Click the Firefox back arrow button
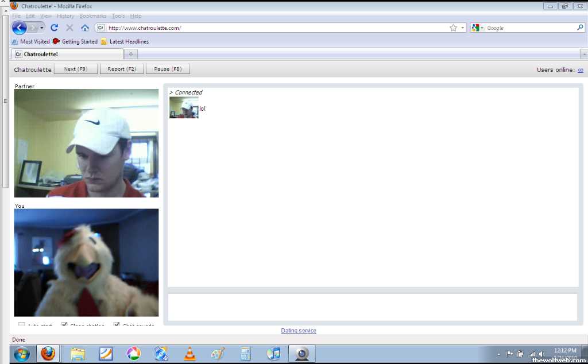 pyautogui.click(x=19, y=28)
